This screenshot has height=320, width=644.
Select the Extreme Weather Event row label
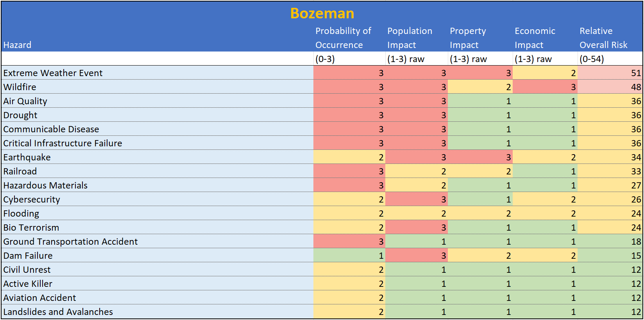53,73
